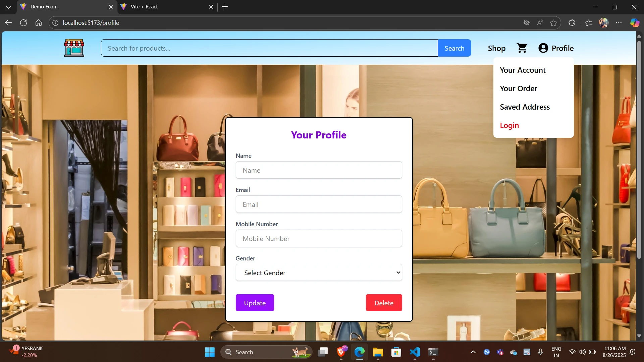
Task: Click the browser user profile picture
Action: [604, 23]
